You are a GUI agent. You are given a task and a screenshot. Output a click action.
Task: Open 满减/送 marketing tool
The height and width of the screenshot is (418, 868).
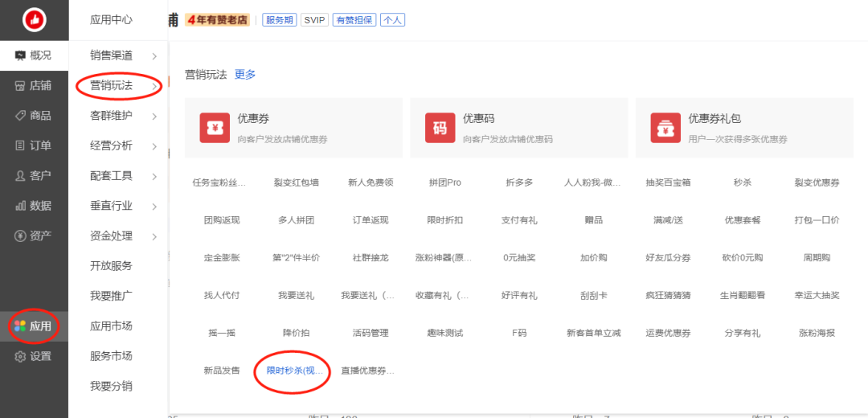[668, 220]
